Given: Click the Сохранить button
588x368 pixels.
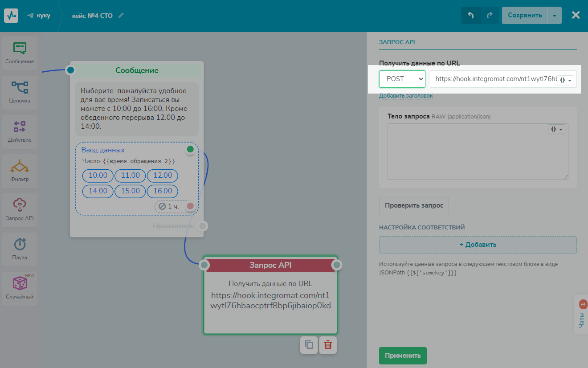Looking at the screenshot, I should 525,15.
